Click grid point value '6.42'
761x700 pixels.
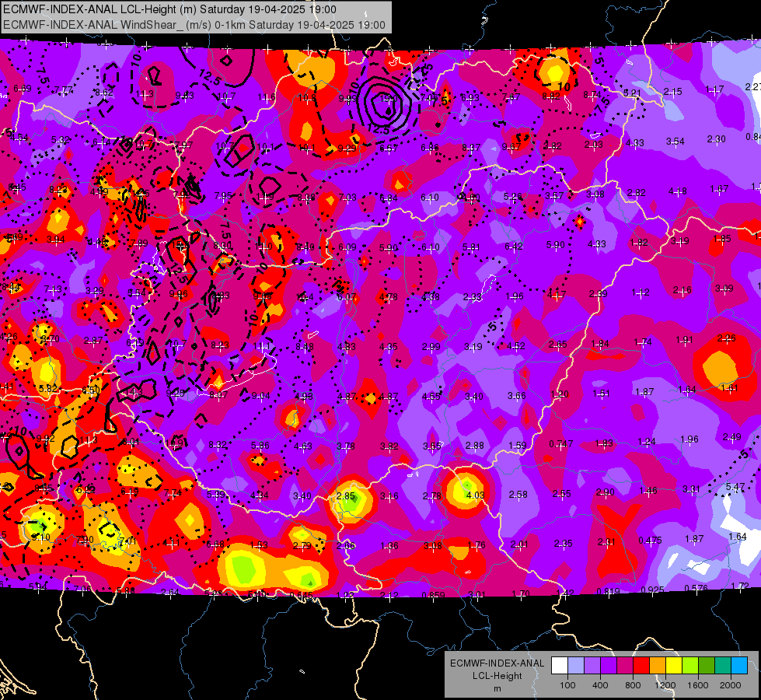pos(514,247)
